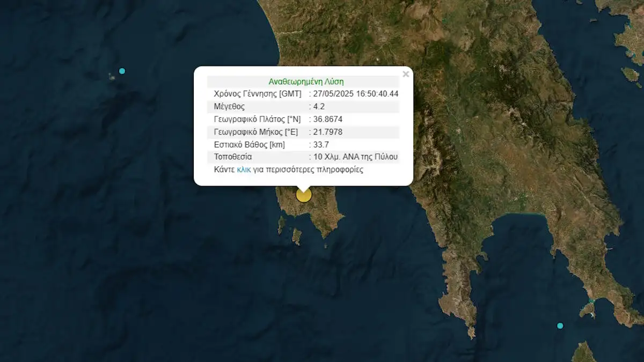This screenshot has width=644, height=362.
Task: Click the "Χρόνος Γέννησης [GMT]" label
Action: coord(258,94)
